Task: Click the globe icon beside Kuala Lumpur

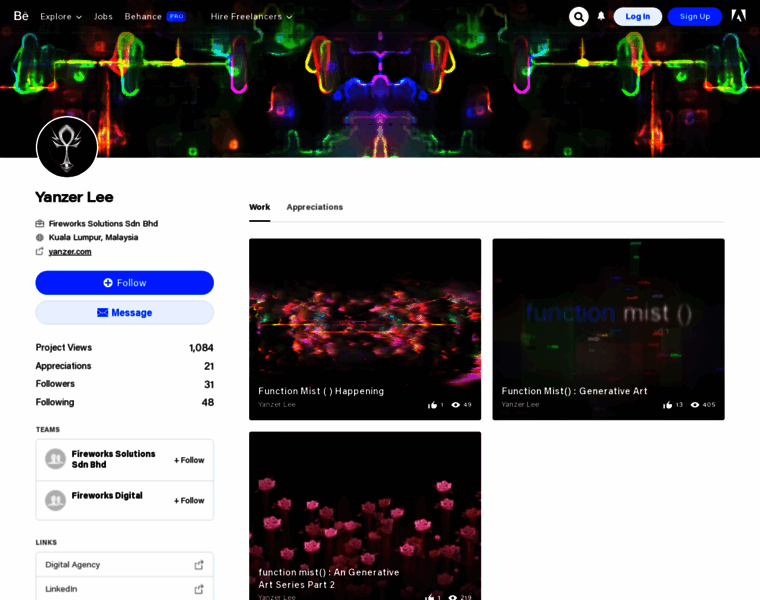Action: pyautogui.click(x=40, y=237)
